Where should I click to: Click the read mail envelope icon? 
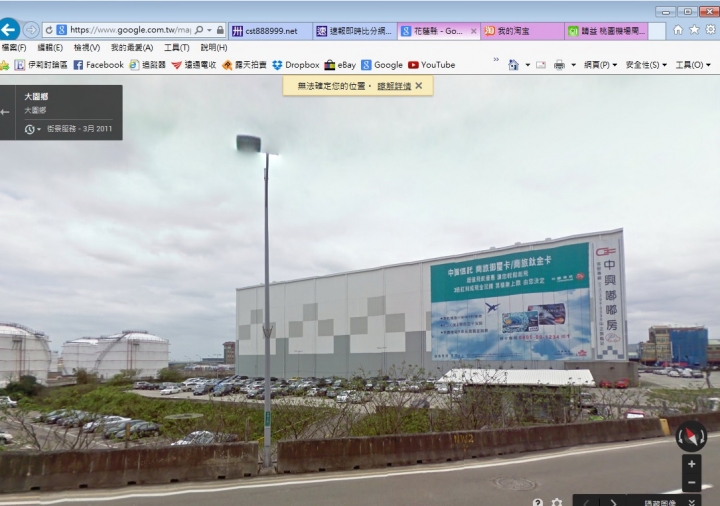(541, 65)
